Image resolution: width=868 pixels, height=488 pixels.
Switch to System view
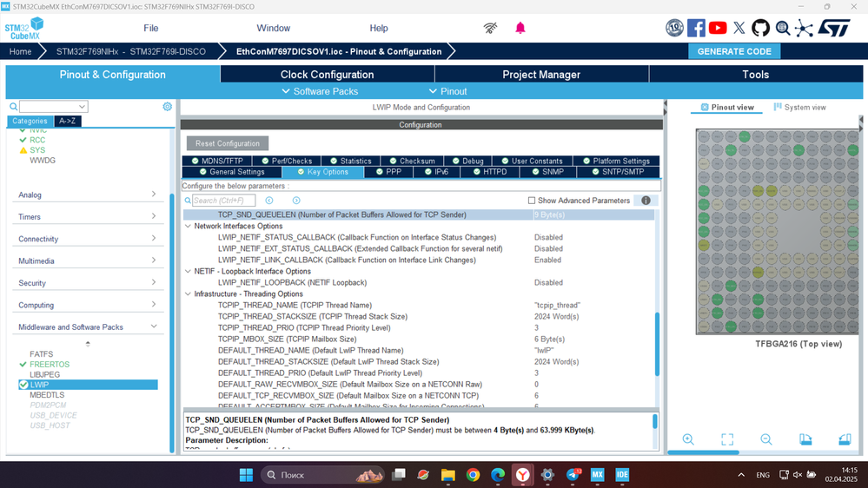[800, 108]
